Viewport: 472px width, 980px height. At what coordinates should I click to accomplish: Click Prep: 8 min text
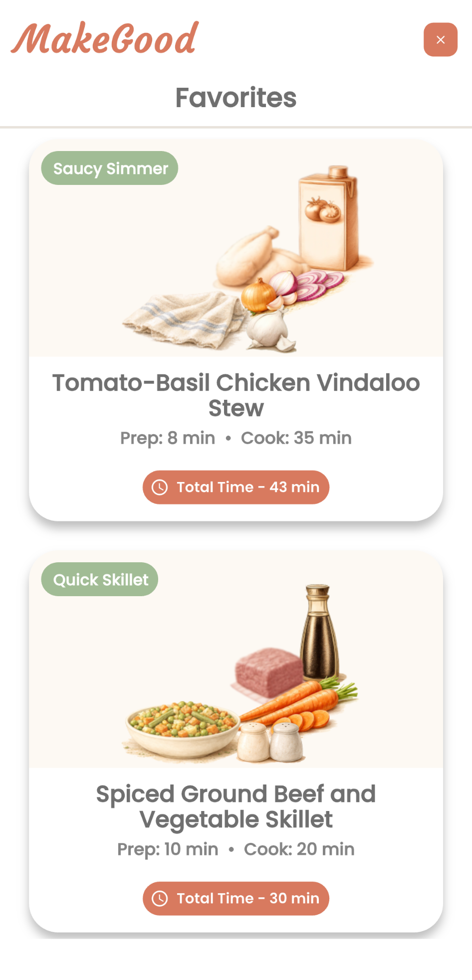coord(168,438)
